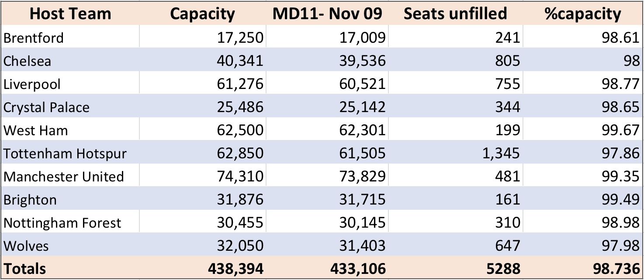Click the Chelsea capacity value 40,341

(202, 61)
